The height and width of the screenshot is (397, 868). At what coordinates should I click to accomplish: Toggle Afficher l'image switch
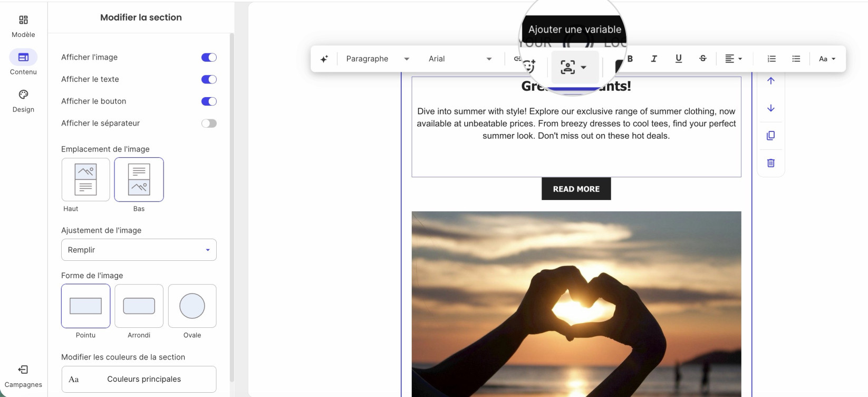click(x=209, y=58)
